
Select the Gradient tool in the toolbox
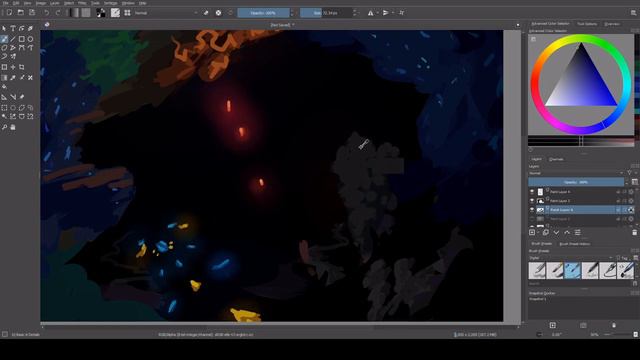(4, 78)
